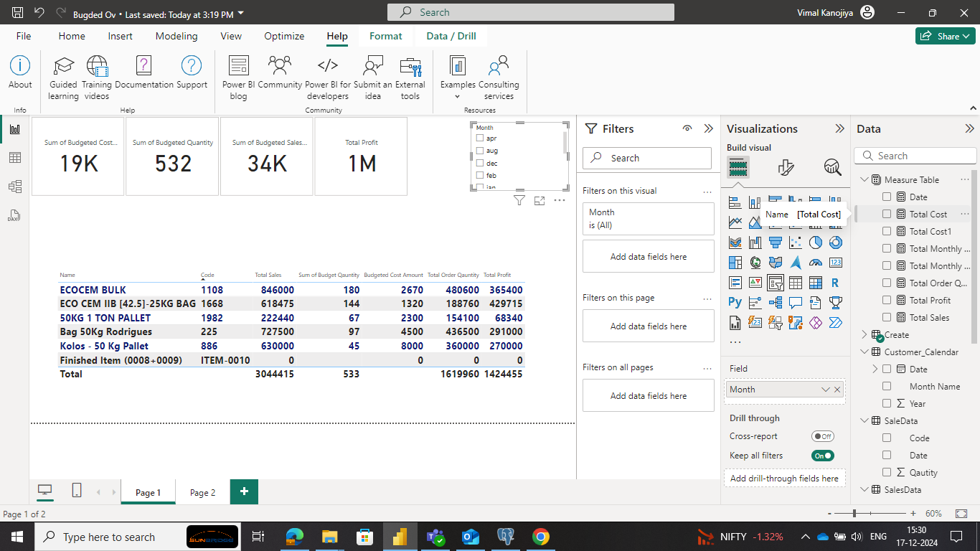The height and width of the screenshot is (551, 980).
Task: Open the Modeling ribbon tab
Action: [x=176, y=36]
